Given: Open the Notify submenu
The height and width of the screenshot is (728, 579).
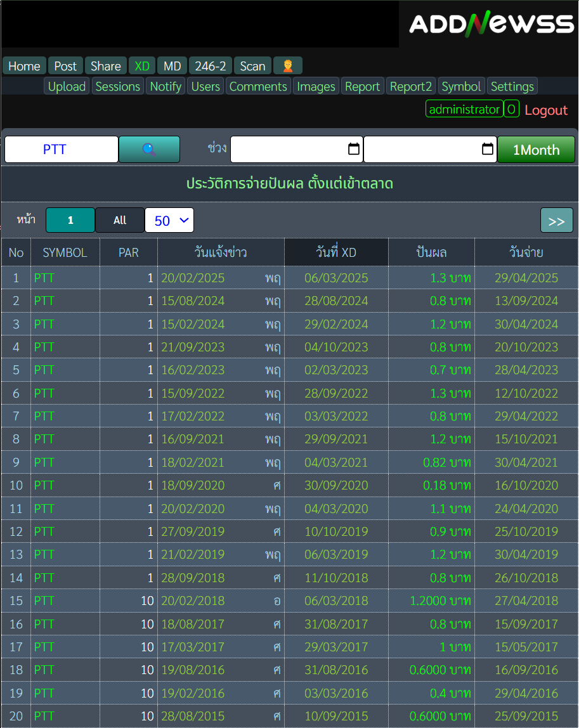Looking at the screenshot, I should coord(166,86).
